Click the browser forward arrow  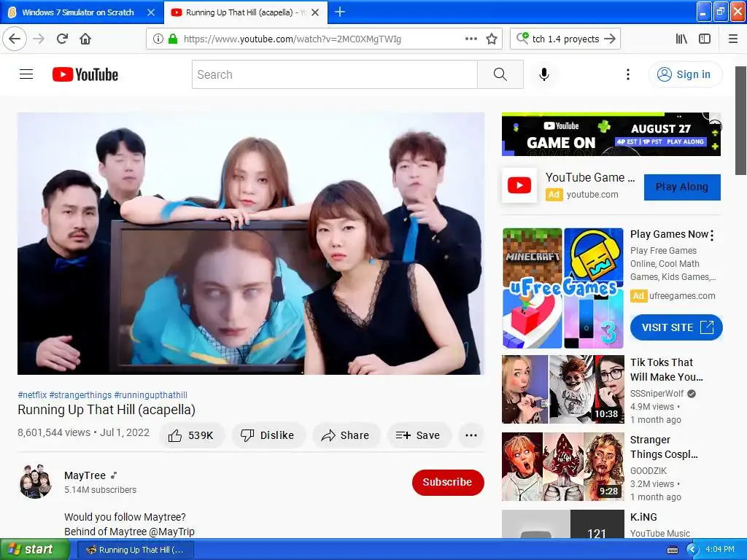click(x=39, y=39)
